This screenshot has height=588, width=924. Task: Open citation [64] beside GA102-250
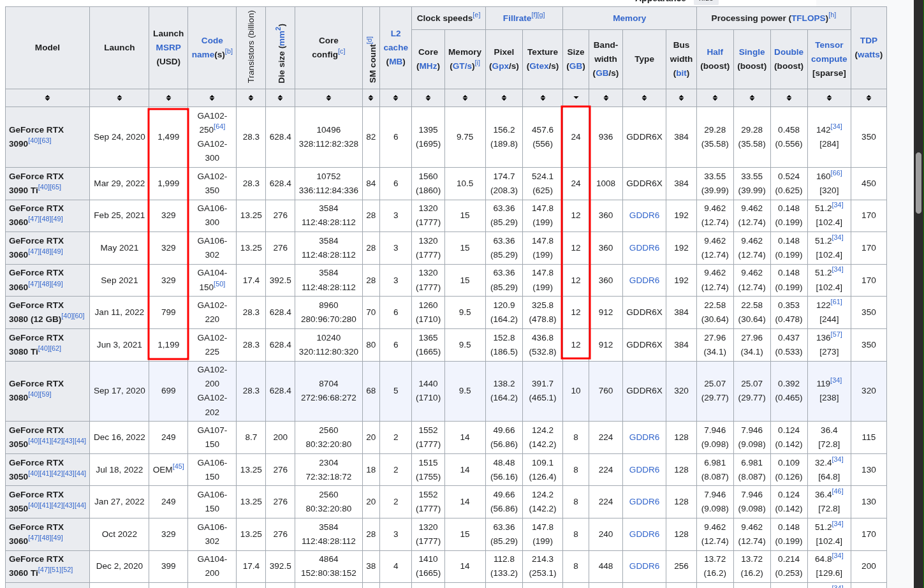coord(219,126)
